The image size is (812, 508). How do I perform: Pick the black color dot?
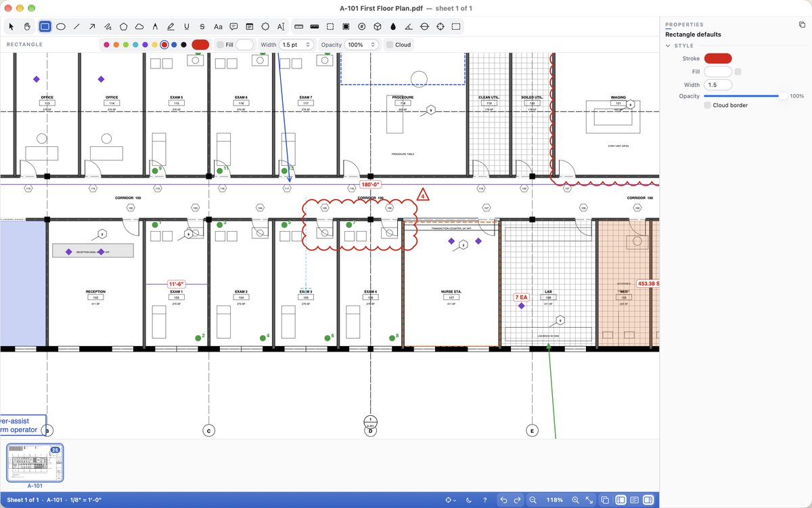pos(183,45)
